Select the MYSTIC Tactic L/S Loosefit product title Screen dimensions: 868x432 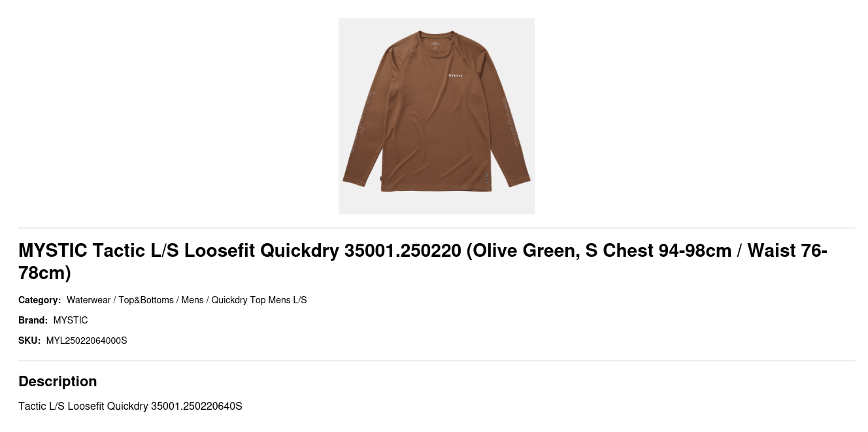[x=423, y=261]
